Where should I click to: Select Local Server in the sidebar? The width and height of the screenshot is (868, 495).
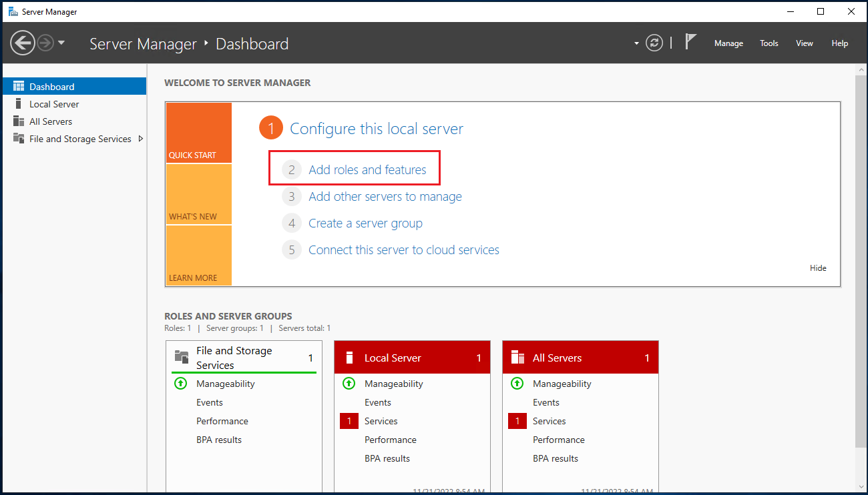[x=75, y=104]
